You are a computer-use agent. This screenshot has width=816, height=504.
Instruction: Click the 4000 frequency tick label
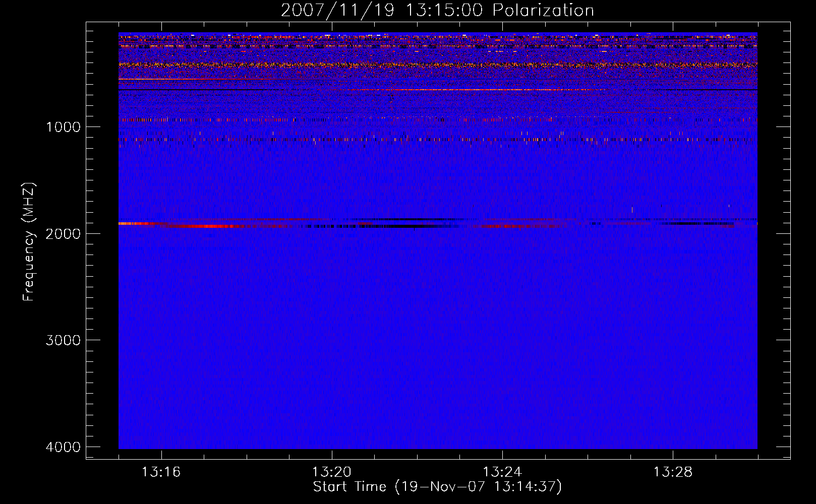(x=64, y=447)
